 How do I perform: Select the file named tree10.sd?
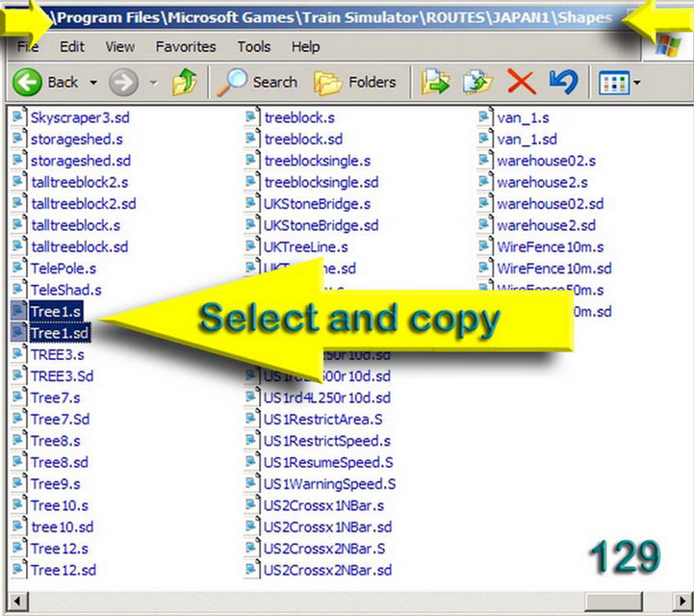(x=62, y=526)
